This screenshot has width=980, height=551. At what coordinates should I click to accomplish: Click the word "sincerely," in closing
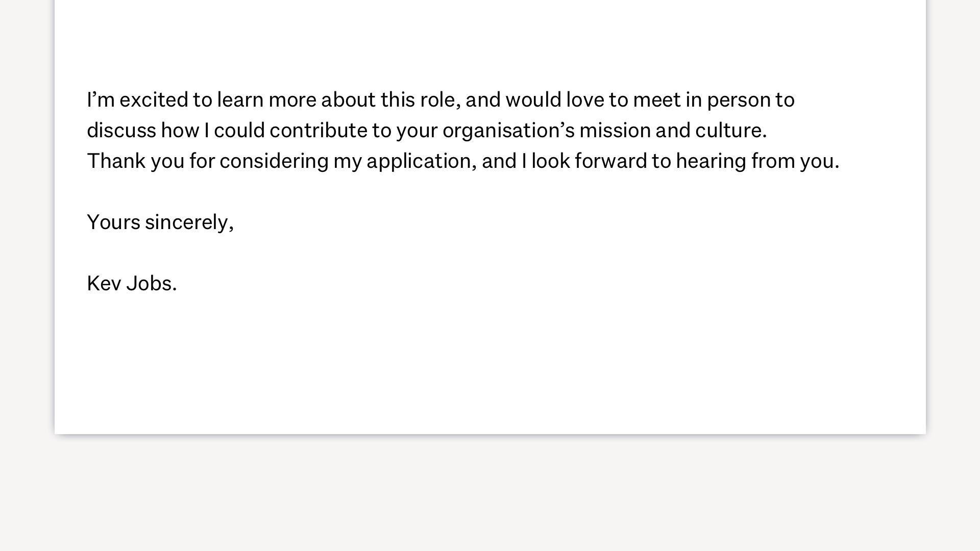coord(189,223)
